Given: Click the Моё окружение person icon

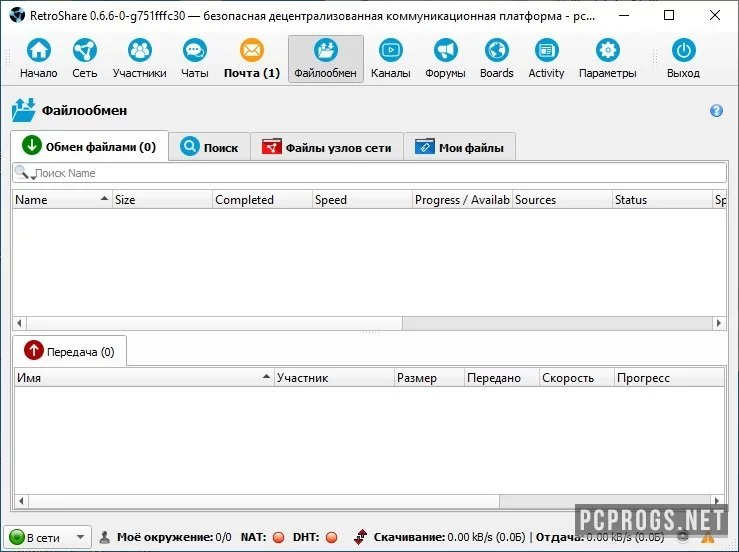Looking at the screenshot, I should click(x=105, y=537).
